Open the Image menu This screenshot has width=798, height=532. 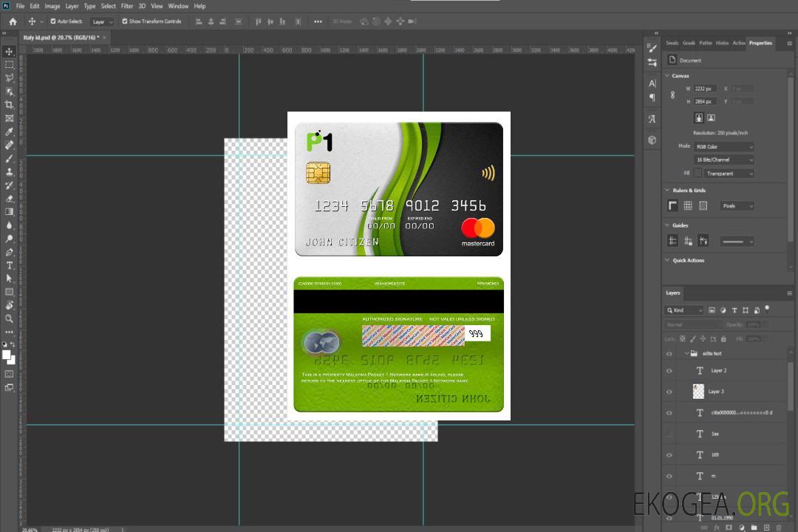52,6
